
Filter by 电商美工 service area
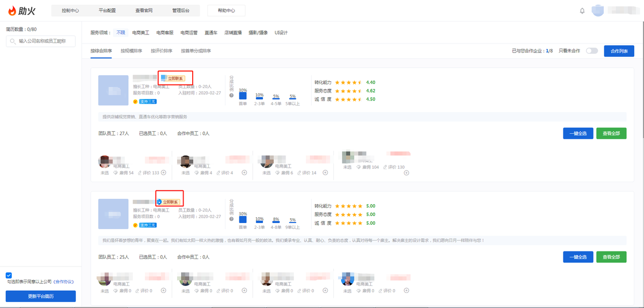point(141,33)
